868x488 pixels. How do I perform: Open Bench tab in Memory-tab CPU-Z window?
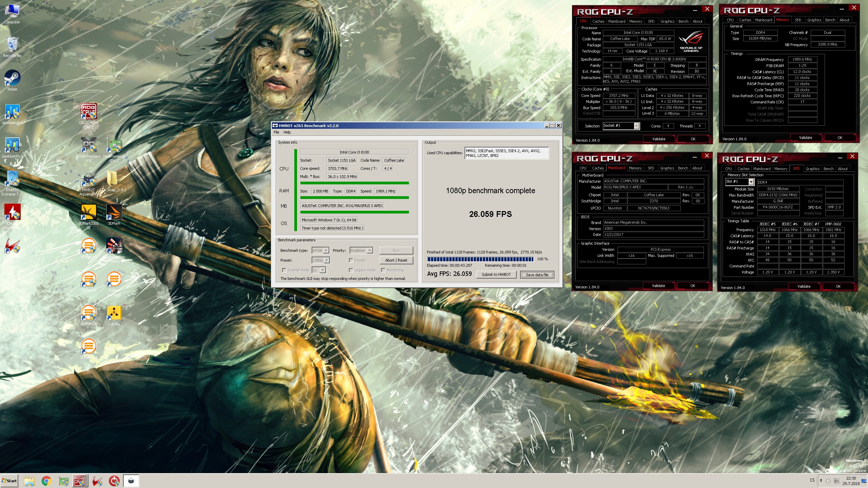point(830,20)
